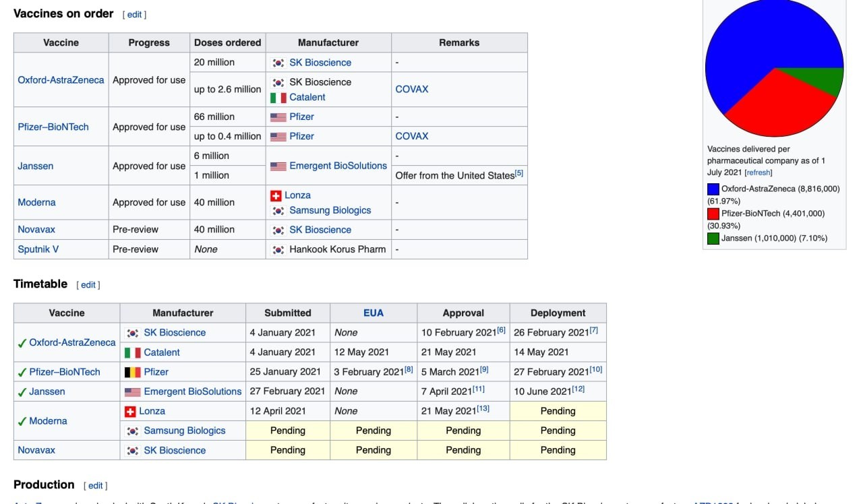This screenshot has height=504, width=863.
Task: Open COVAX link in the Oxford-AstraZeneca row
Action: [x=412, y=89]
